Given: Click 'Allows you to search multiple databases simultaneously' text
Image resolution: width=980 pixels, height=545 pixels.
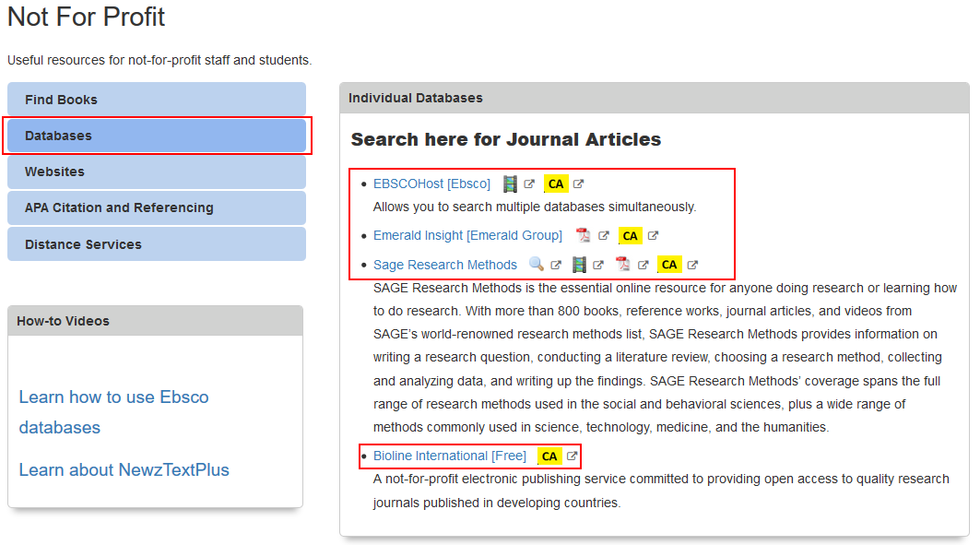Looking at the screenshot, I should tap(535, 207).
